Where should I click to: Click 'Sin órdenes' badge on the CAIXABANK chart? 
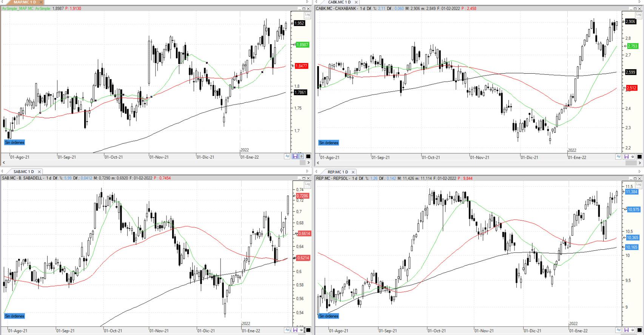coord(329,143)
